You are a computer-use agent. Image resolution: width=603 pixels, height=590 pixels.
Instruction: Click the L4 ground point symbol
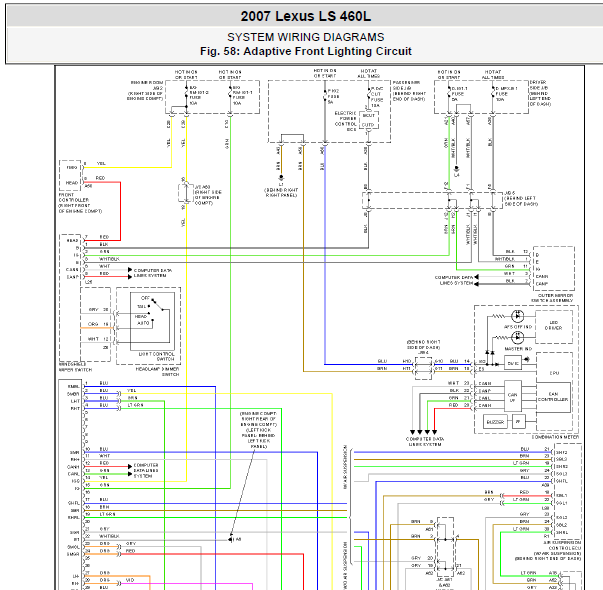pyautogui.click(x=456, y=169)
